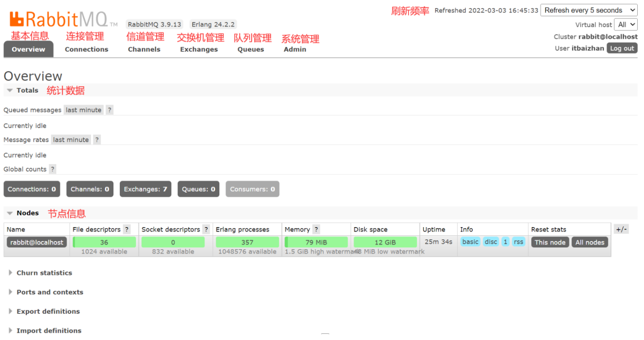Click Socket descriptors bar showing 0
The height and width of the screenshot is (340, 644).
pyautogui.click(x=173, y=242)
